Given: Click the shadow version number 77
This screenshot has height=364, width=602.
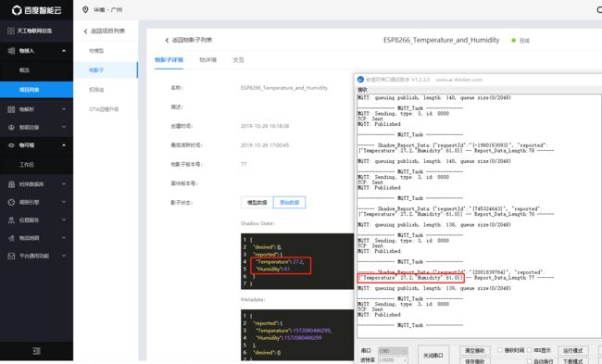Looking at the screenshot, I should [x=244, y=164].
